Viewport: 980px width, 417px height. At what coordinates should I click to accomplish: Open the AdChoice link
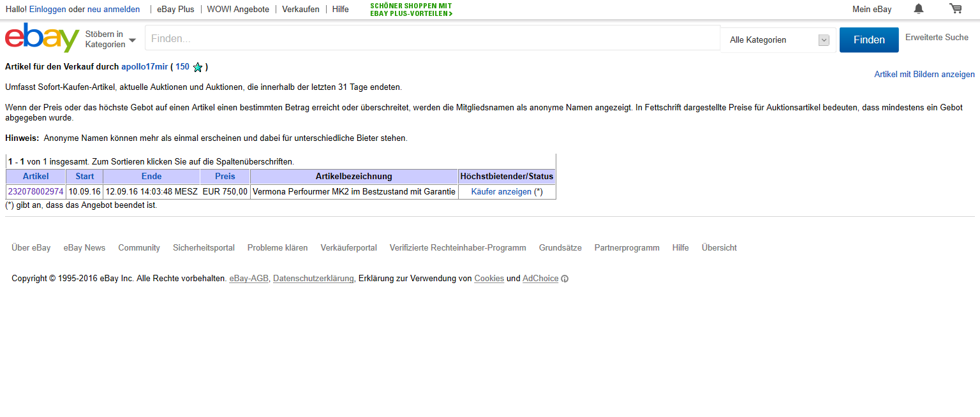click(540, 279)
